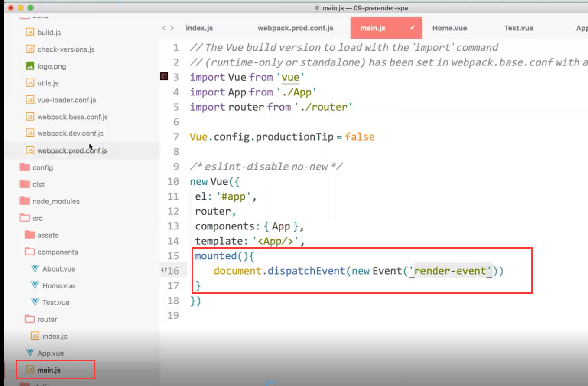Switch to the webpack.prod.conf.js tab
This screenshot has height=386, width=588.
[296, 28]
